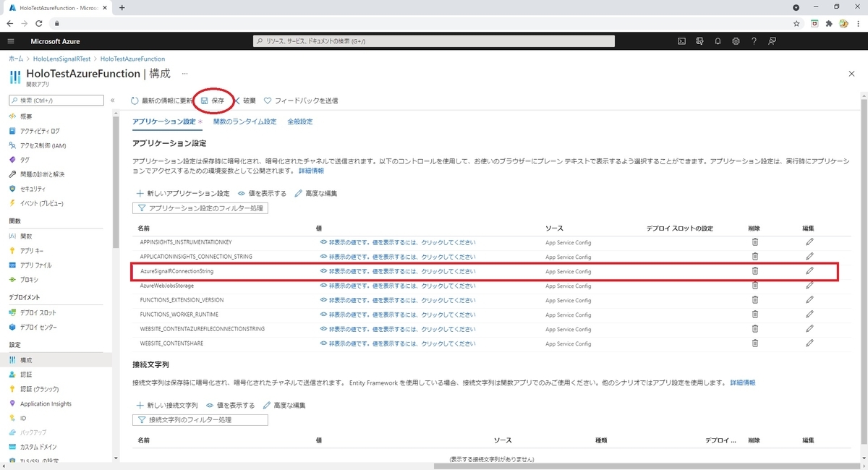Edit the AzureSignalRConnectionString setting
The width and height of the screenshot is (868, 470).
pos(809,271)
